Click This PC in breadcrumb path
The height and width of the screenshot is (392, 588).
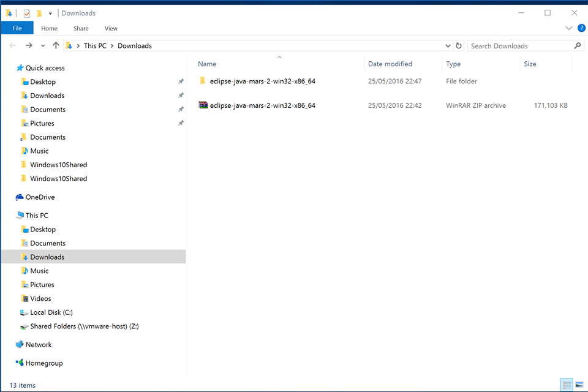[94, 46]
